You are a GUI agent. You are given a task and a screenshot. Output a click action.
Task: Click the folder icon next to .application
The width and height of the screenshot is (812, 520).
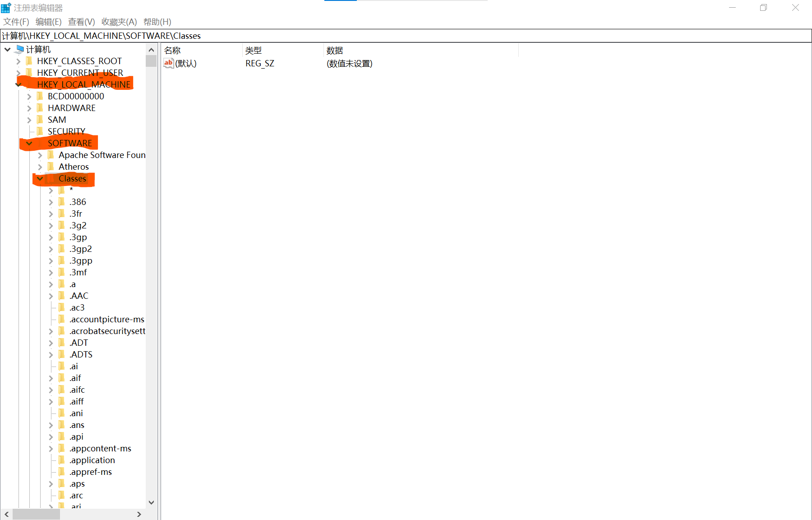click(62, 460)
